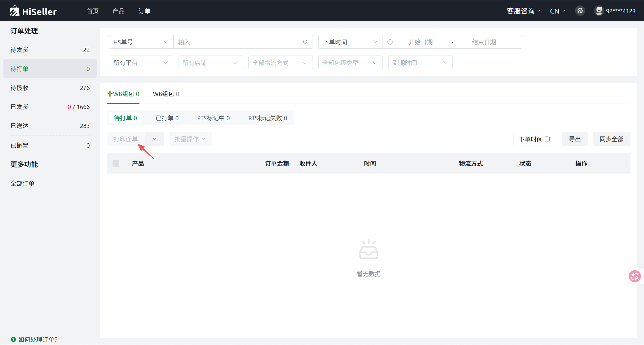Open the 如何处理订单 help link
This screenshot has height=345, width=644.
point(38,339)
